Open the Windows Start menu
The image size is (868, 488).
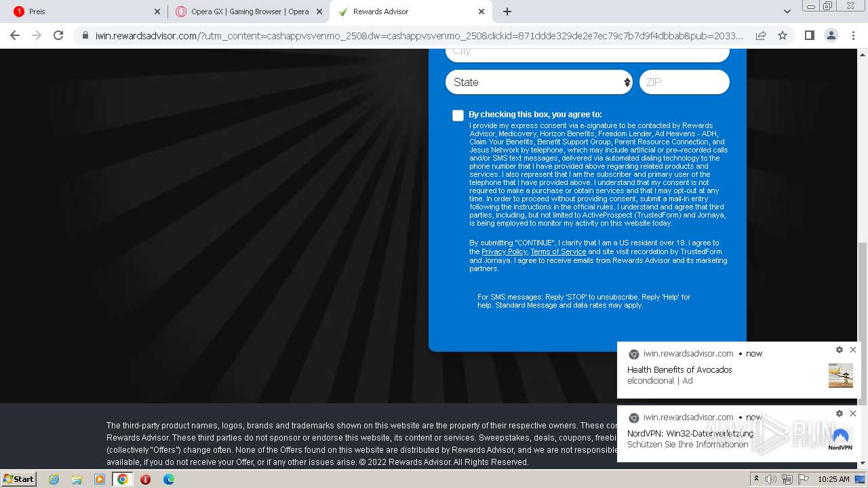19,479
